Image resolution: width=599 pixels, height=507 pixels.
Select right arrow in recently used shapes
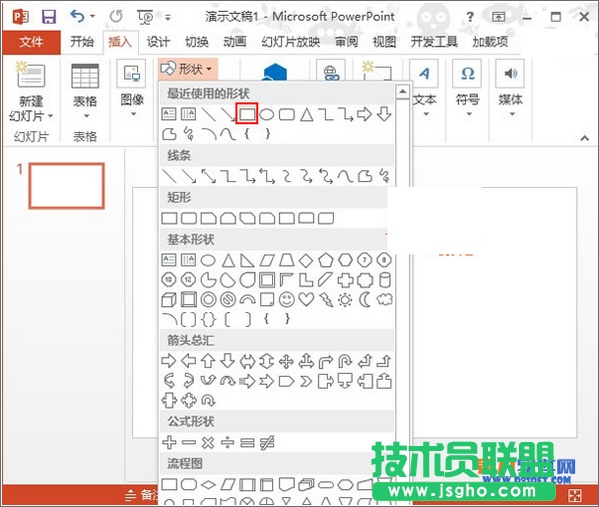[x=364, y=114]
